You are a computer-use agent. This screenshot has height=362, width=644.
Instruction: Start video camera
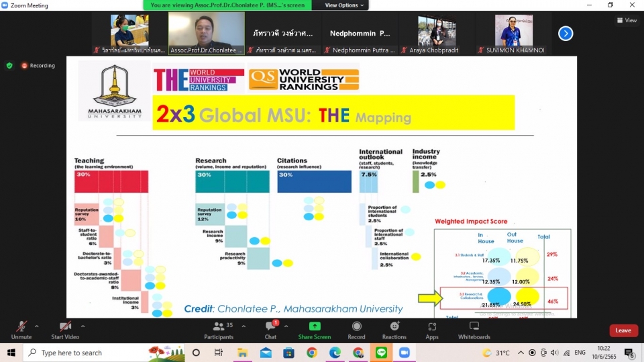click(65, 330)
